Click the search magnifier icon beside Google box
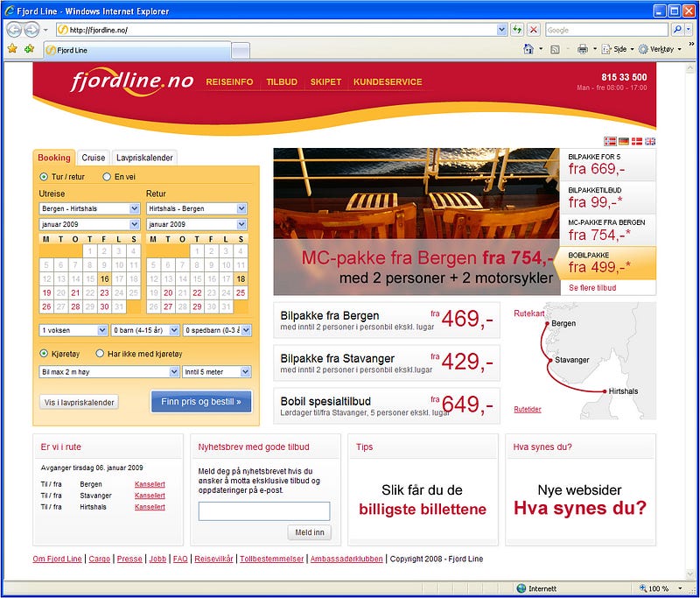The width and height of the screenshot is (700, 598). (x=677, y=30)
